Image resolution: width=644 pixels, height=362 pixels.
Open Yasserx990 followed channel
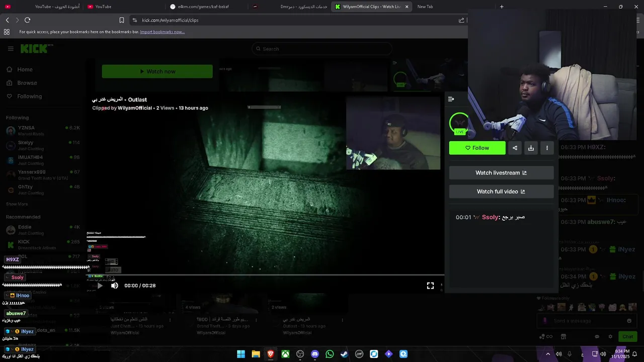click(43, 175)
